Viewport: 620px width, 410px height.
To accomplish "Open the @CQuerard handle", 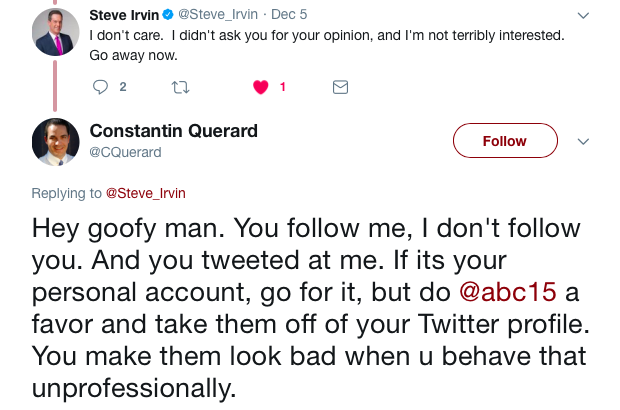I will (x=125, y=152).
